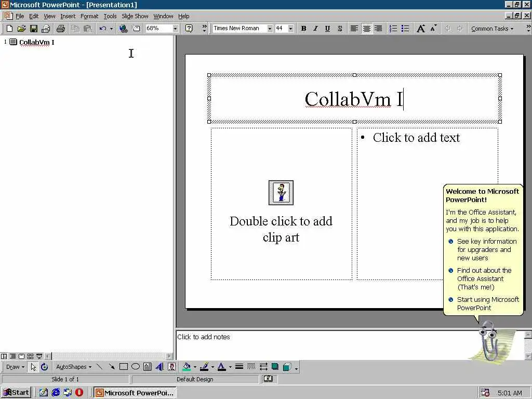Click 'Find out about the Office Assistant' option
This screenshot has width=532, height=399.
481,278
